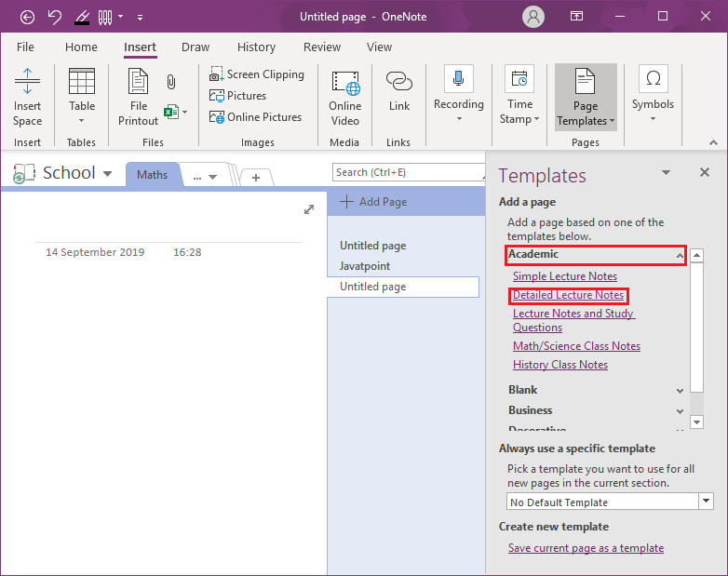Open Simple Lecture Notes template

click(564, 276)
